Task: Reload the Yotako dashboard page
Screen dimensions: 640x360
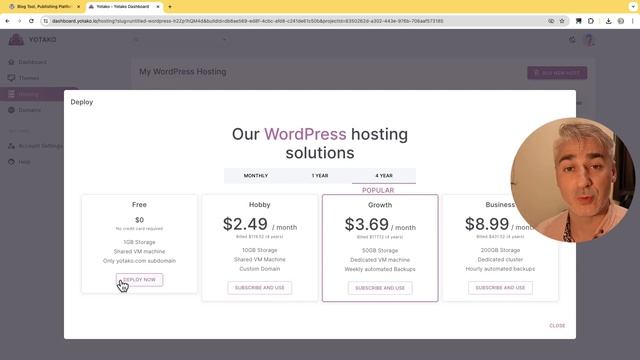Action: tap(31, 21)
